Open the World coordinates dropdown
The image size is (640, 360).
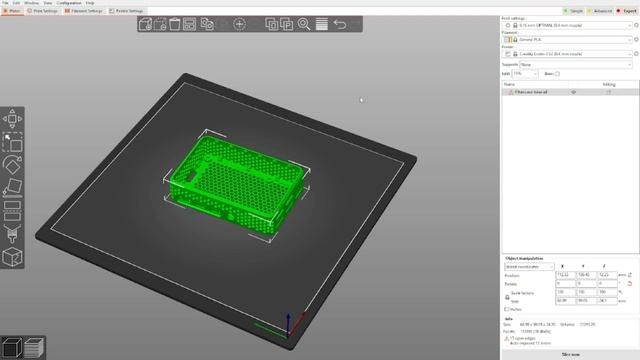(x=529, y=267)
